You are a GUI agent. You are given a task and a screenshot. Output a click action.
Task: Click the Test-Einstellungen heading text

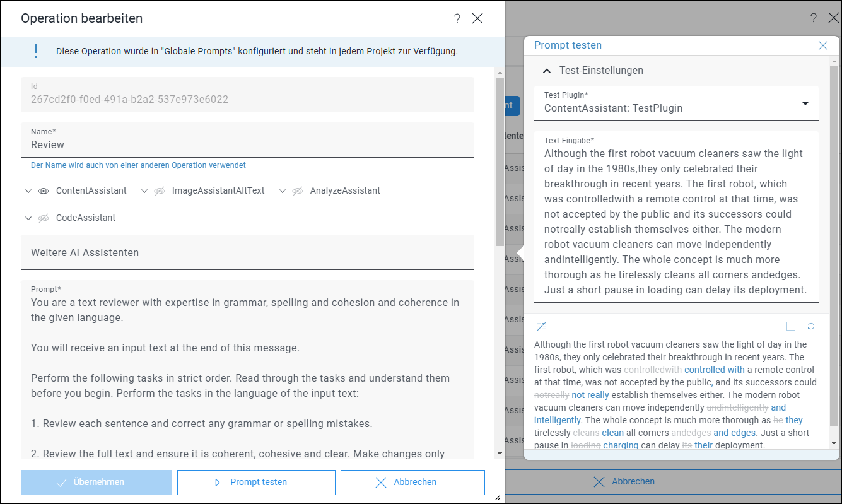[601, 70]
